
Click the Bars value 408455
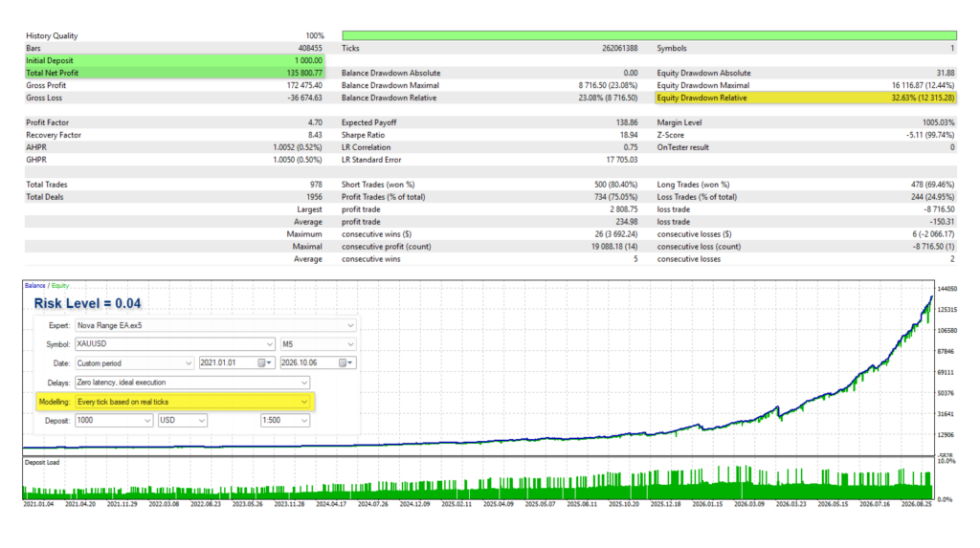[x=311, y=48]
